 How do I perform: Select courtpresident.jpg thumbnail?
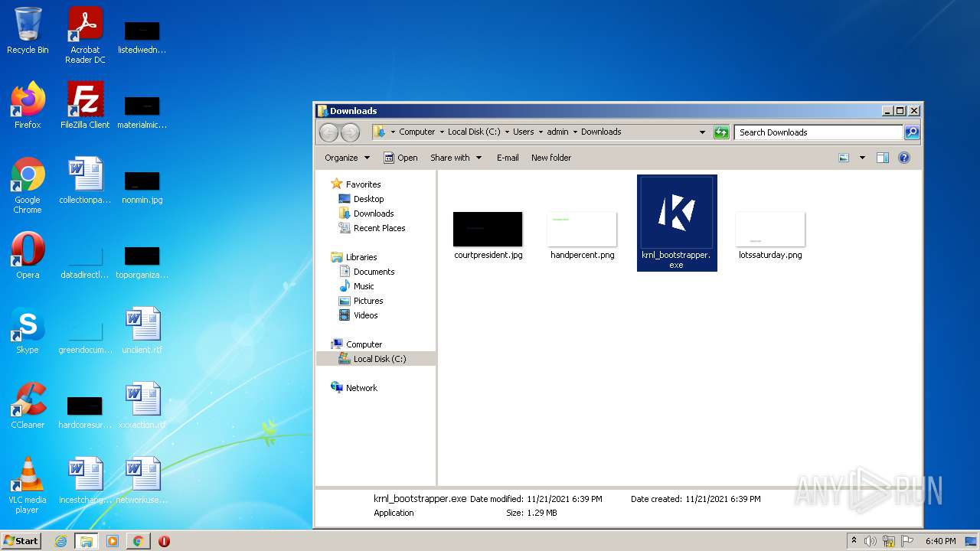tap(488, 236)
